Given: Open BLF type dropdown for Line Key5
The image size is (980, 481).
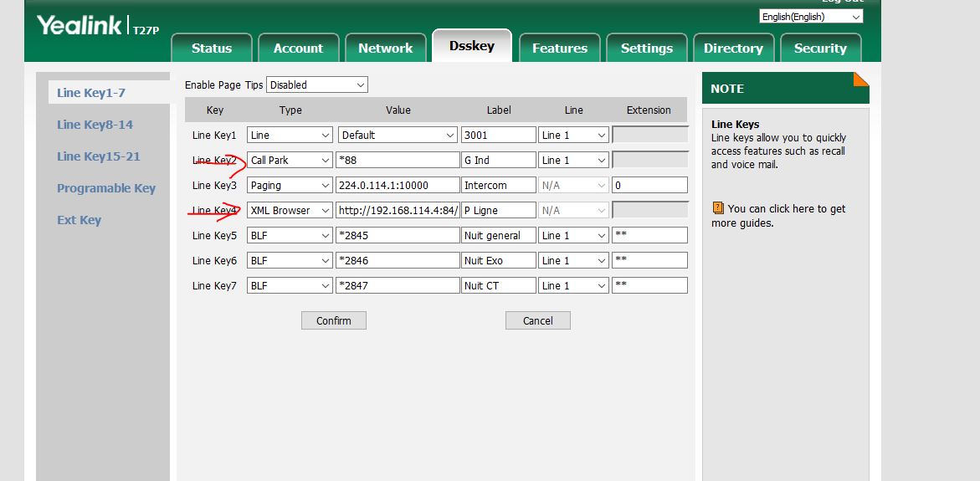Looking at the screenshot, I should 290,236.
